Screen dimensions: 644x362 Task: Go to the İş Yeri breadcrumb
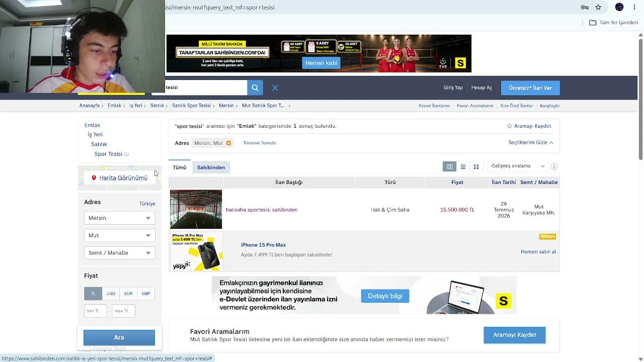click(136, 106)
